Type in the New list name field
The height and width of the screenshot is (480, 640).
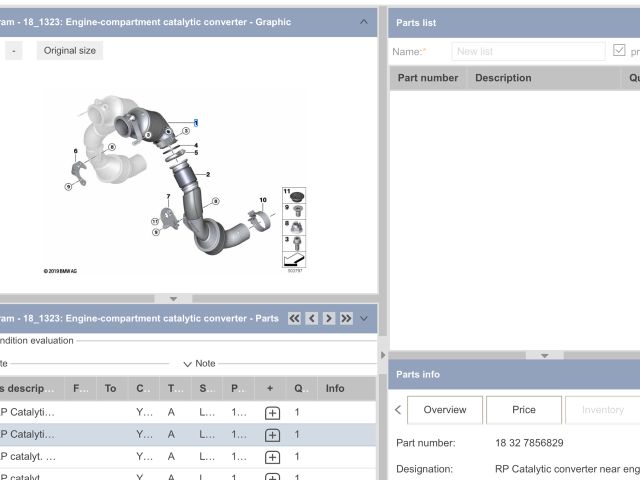coord(527,51)
